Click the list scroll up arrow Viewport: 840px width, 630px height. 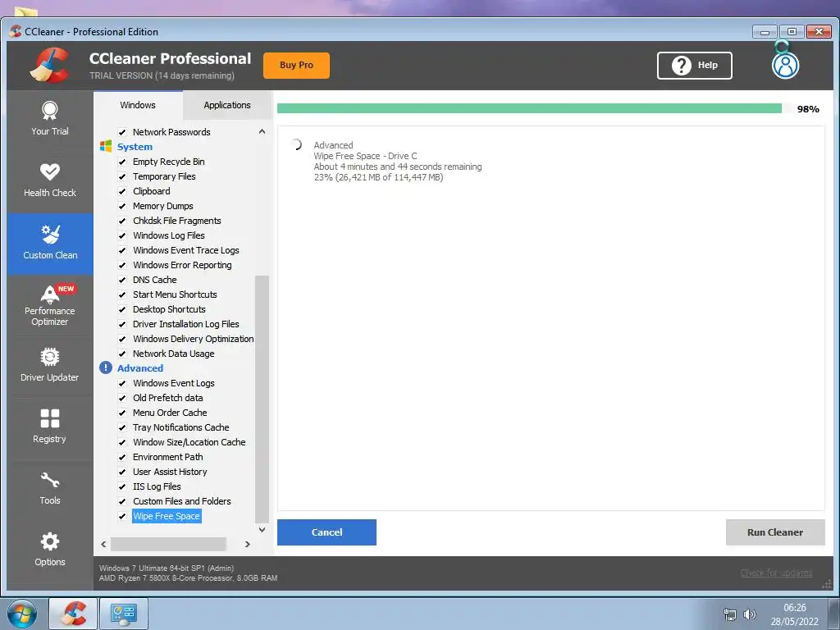coord(262,131)
